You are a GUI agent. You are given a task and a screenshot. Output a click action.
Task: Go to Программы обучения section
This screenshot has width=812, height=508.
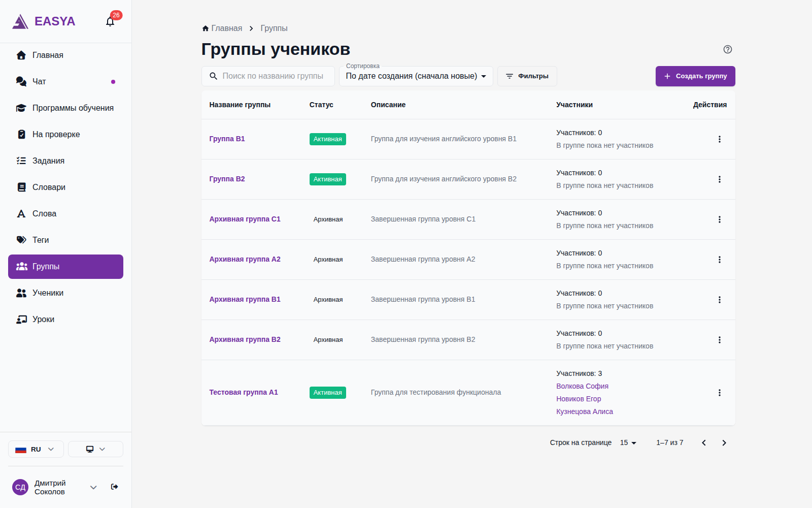pos(65,108)
